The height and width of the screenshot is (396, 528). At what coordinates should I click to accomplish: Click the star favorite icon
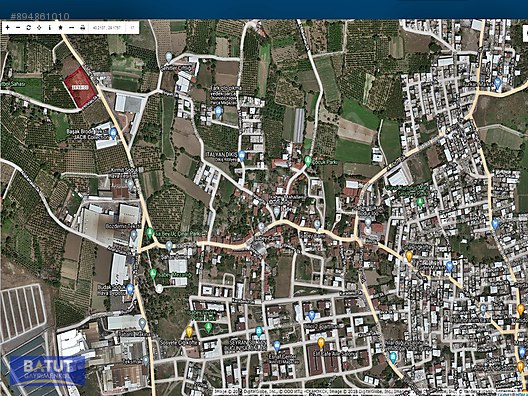pyautogui.click(x=60, y=28)
